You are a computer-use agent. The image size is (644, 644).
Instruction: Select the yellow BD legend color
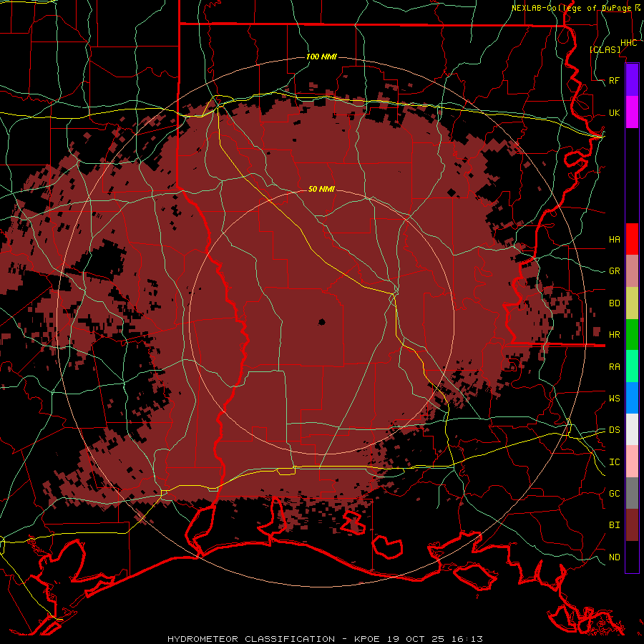[632, 303]
